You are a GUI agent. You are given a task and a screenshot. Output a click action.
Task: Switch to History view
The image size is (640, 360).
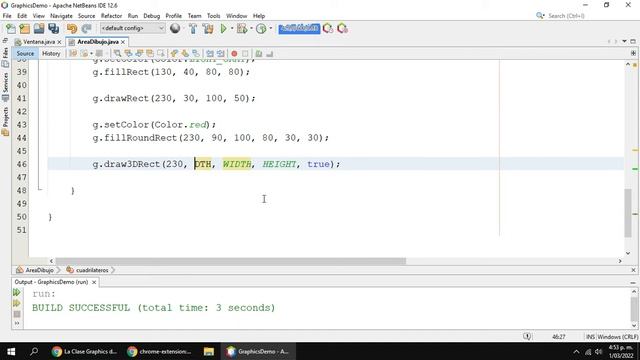[51, 53]
